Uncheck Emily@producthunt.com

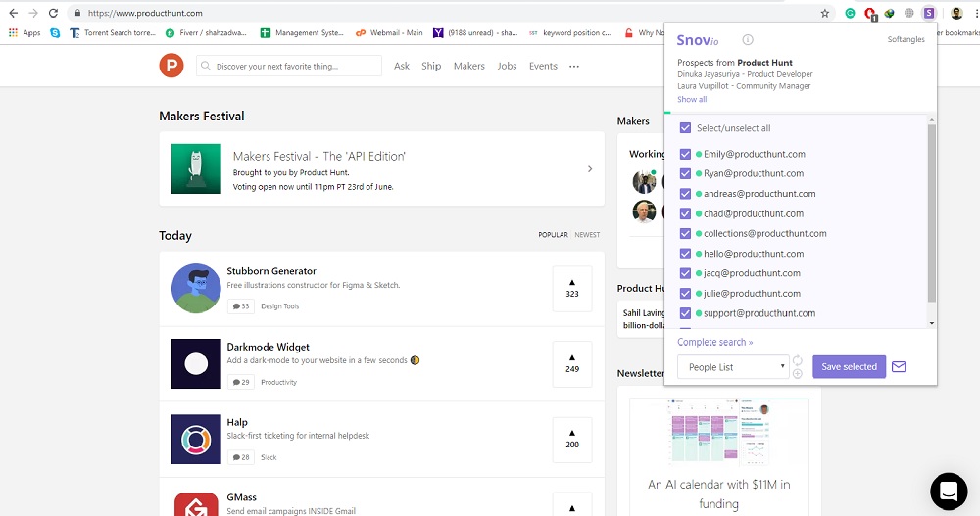(685, 154)
